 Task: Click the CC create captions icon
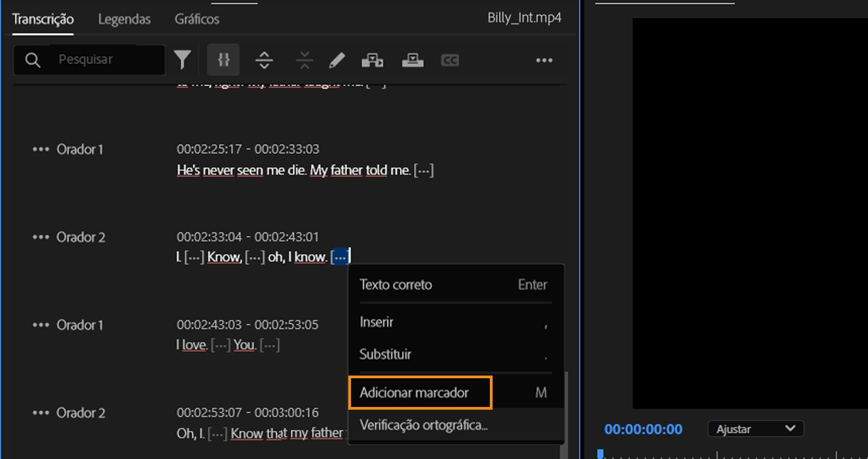point(450,60)
